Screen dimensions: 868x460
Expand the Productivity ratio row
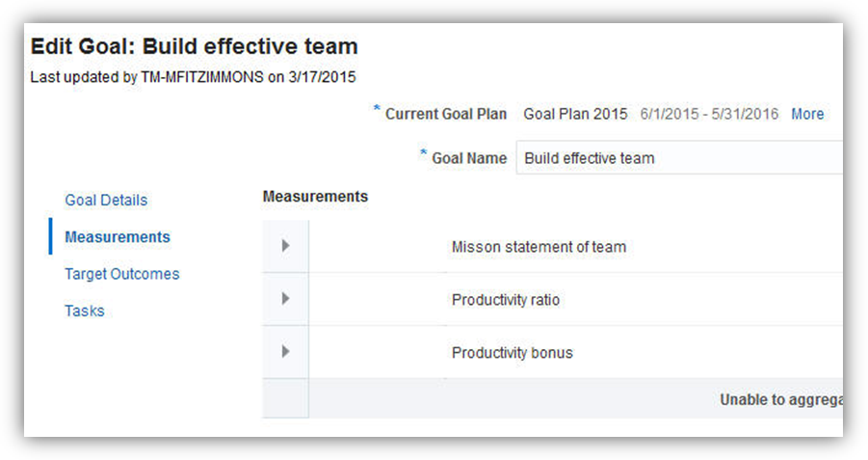[285, 299]
